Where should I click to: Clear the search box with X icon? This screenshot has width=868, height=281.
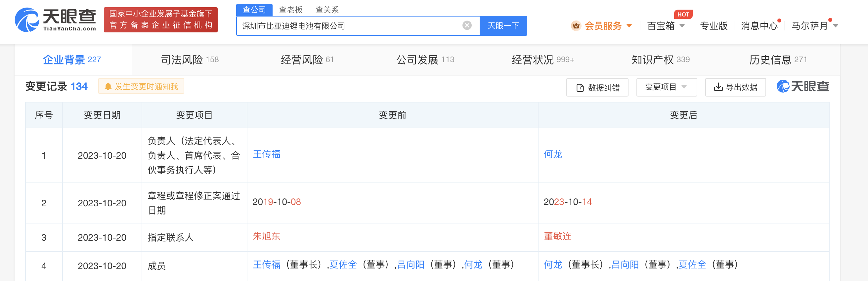(x=467, y=25)
